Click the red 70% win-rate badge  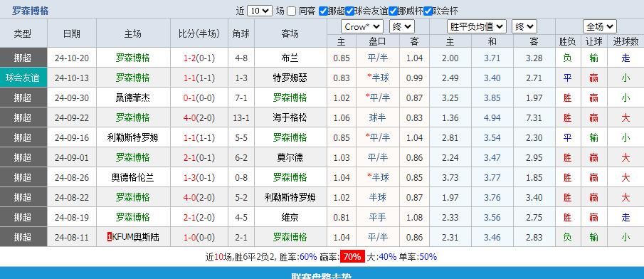[x=352, y=257]
